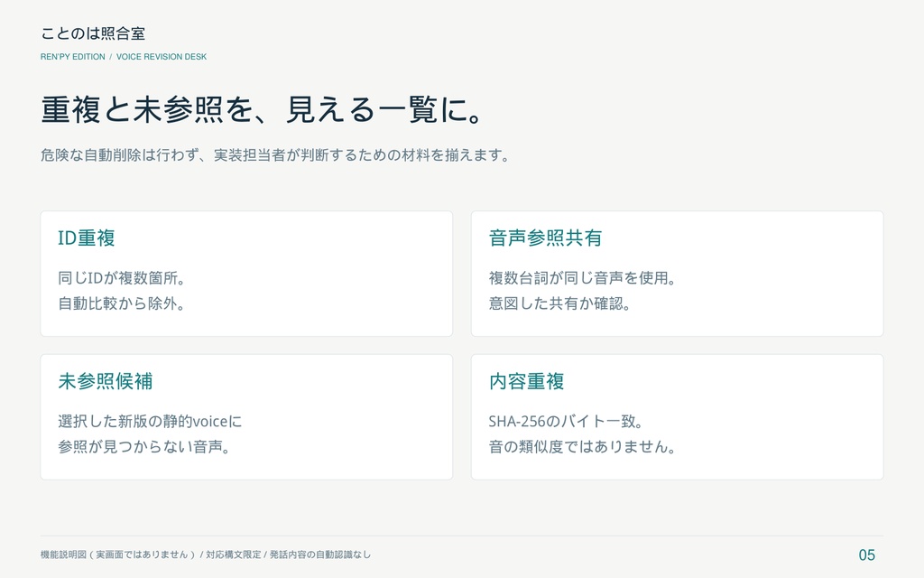
Task: Click the text '自動比較から除外。'
Action: pos(122,303)
